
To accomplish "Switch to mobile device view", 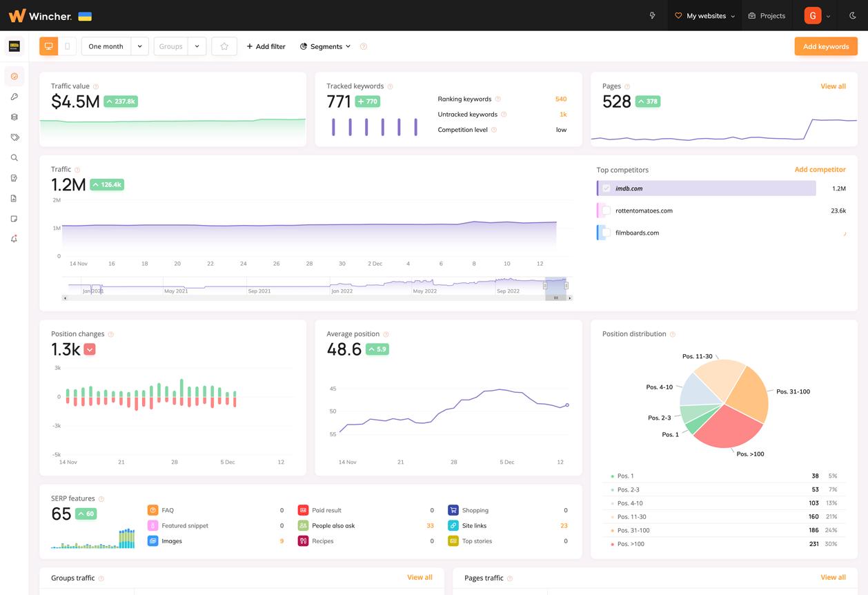I will pos(67,46).
